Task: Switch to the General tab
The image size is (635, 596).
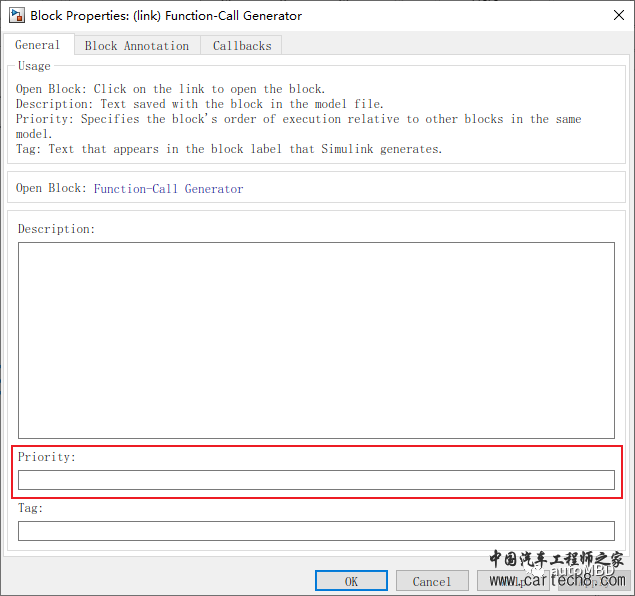Action: click(38, 45)
